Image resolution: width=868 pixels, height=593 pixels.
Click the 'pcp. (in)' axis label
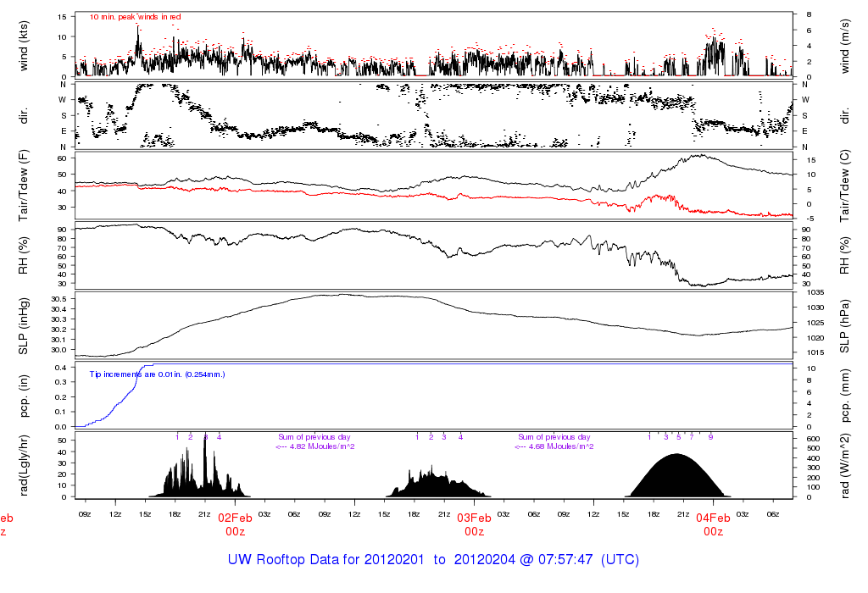point(23,396)
